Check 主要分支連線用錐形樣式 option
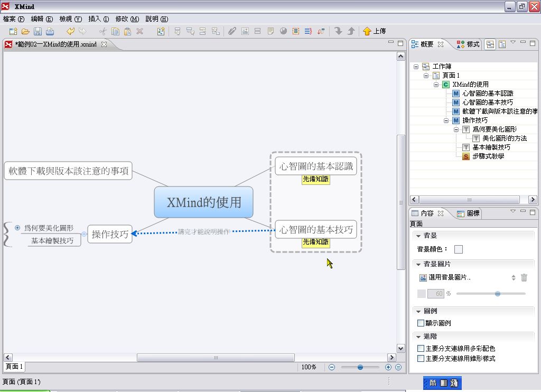541x392 pixels. click(421, 359)
